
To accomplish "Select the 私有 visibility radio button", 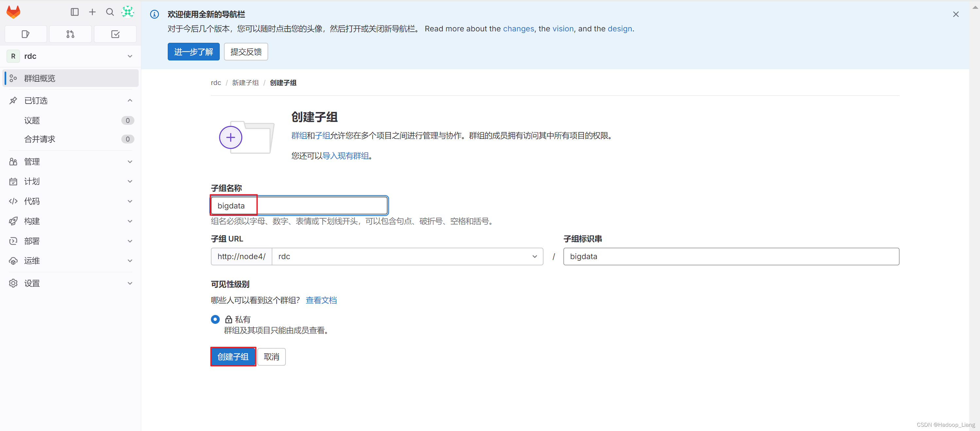I will 215,319.
